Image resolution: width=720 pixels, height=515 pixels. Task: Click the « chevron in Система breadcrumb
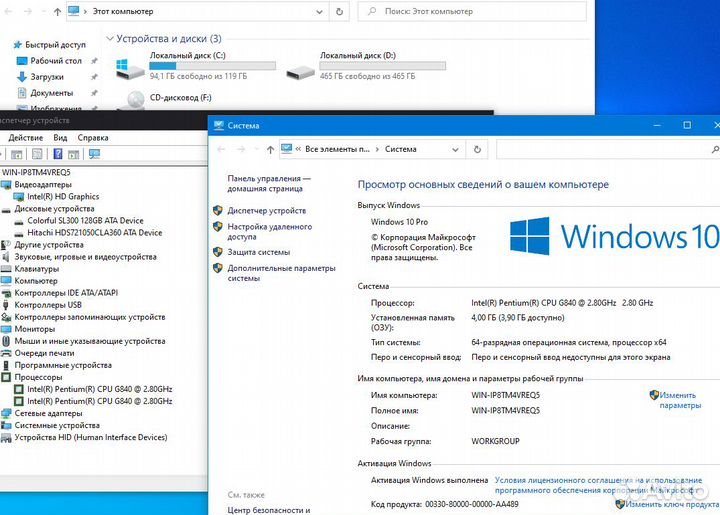[298, 149]
